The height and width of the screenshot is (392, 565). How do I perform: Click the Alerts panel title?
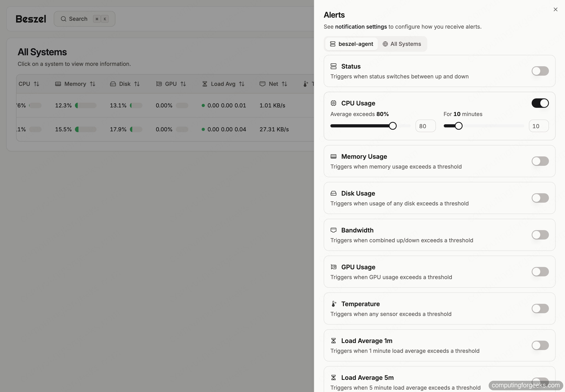click(x=334, y=15)
